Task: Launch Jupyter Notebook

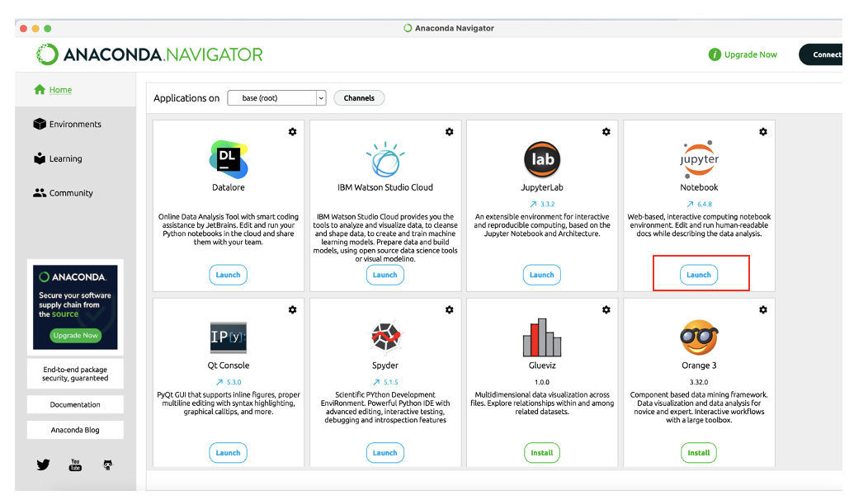Action: [x=699, y=275]
